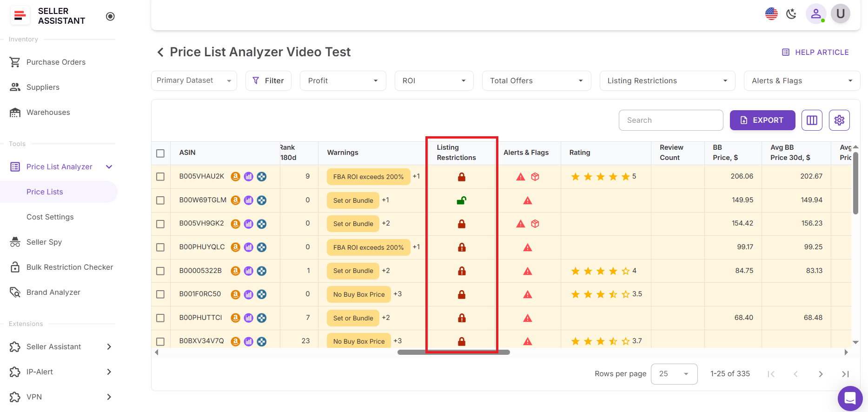
Task: Click the US flag marketplace icon
Action: point(771,14)
